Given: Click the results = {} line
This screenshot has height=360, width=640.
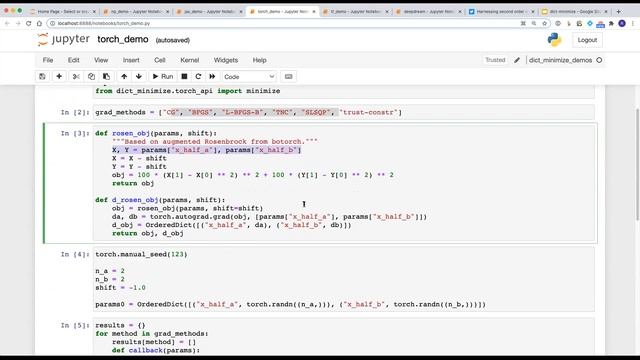Looking at the screenshot, I should pyautogui.click(x=120, y=325).
